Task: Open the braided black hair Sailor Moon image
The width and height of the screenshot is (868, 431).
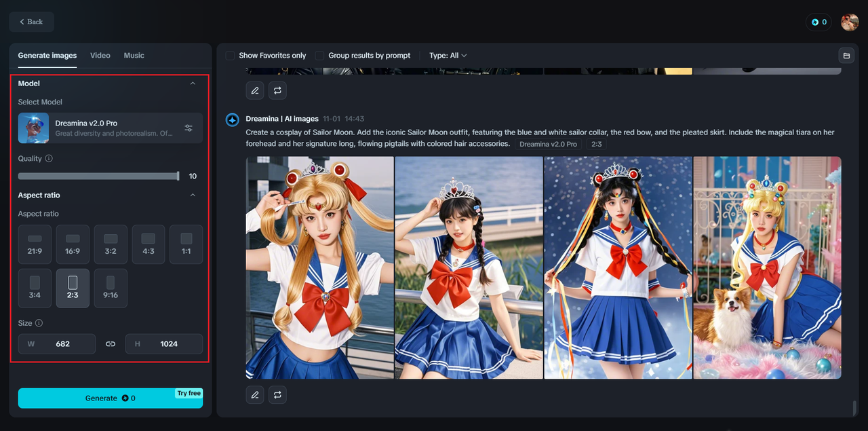Action: pos(469,267)
